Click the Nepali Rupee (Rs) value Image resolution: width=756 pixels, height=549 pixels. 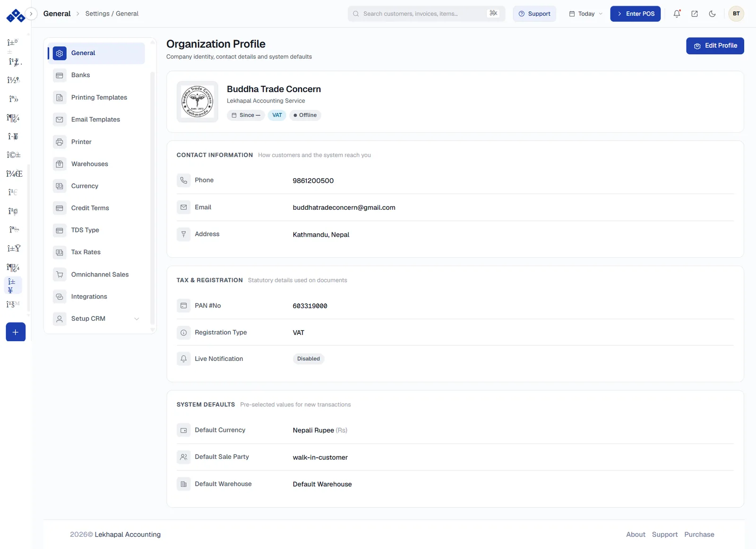tap(320, 430)
